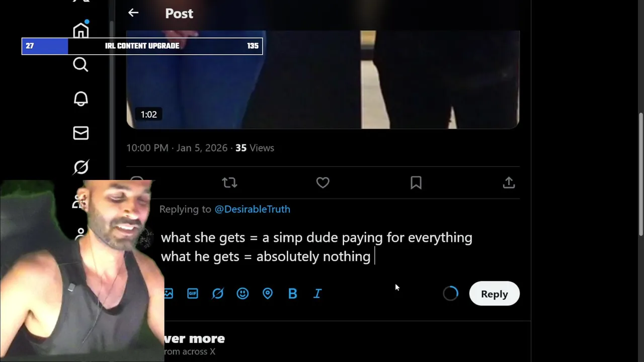Screen dimensions: 644x362
Task: Bookmark the post
Action: point(416,183)
